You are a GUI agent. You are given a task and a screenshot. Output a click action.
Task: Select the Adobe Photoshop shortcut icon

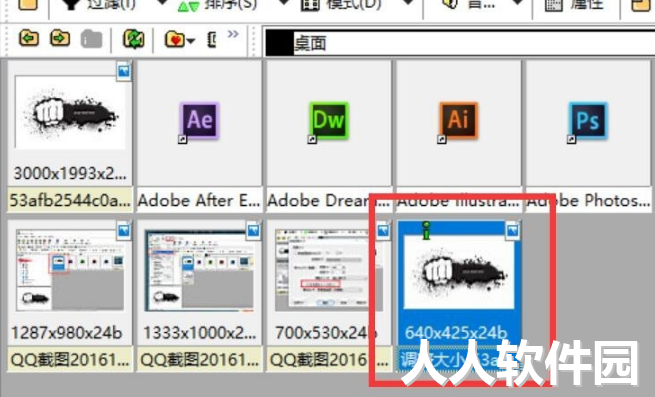pyautogui.click(x=588, y=121)
